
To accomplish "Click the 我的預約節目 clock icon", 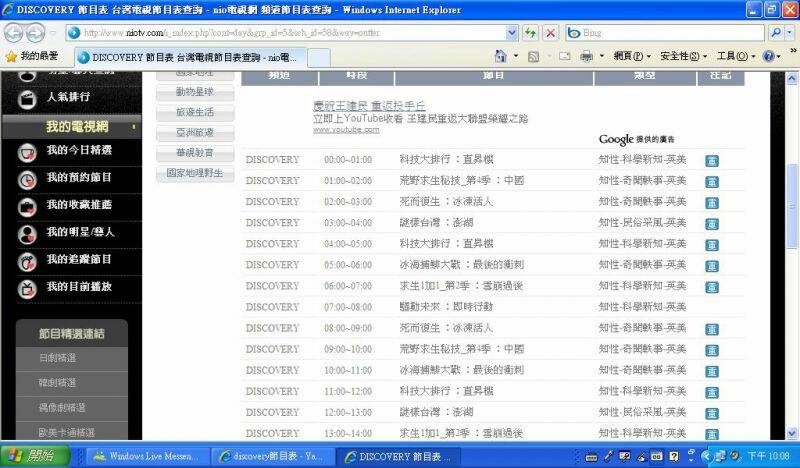I will 27,180.
